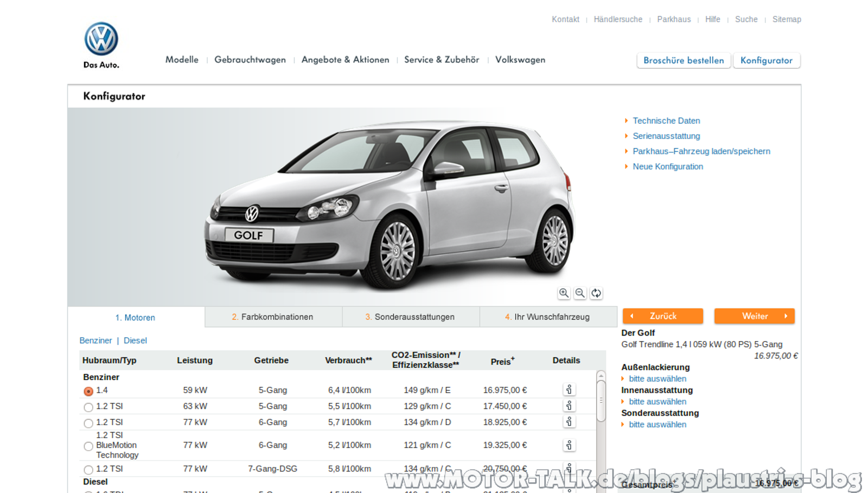The image size is (868, 493).
Task: Select 1.2 TSI BlueMotion Technology engine
Action: click(x=88, y=446)
